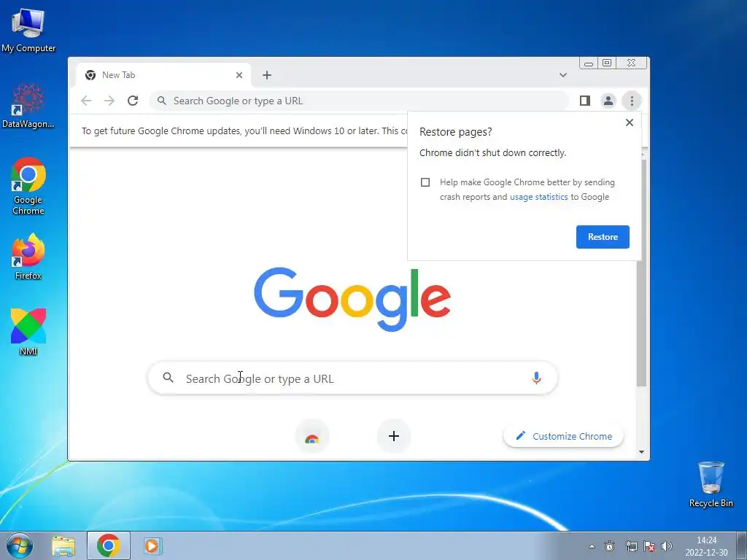Start voice search with microphone icon
The height and width of the screenshot is (560, 747).
click(x=536, y=378)
